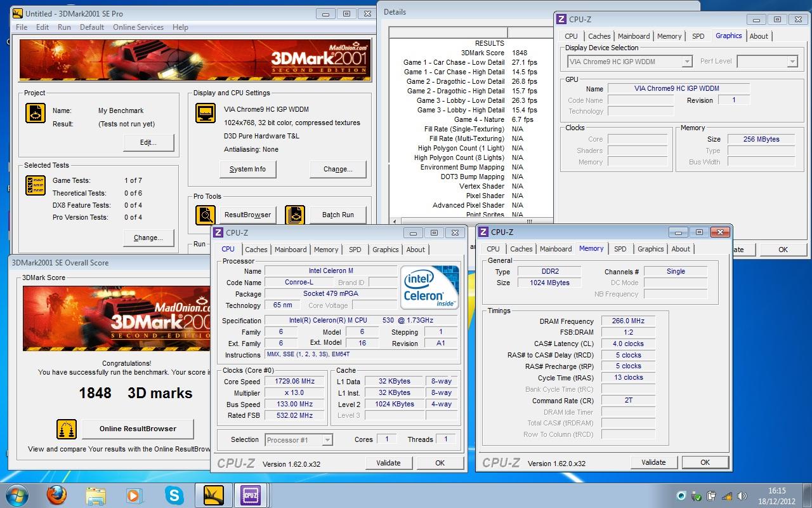Open the Help menu in 3DMark

(x=180, y=27)
